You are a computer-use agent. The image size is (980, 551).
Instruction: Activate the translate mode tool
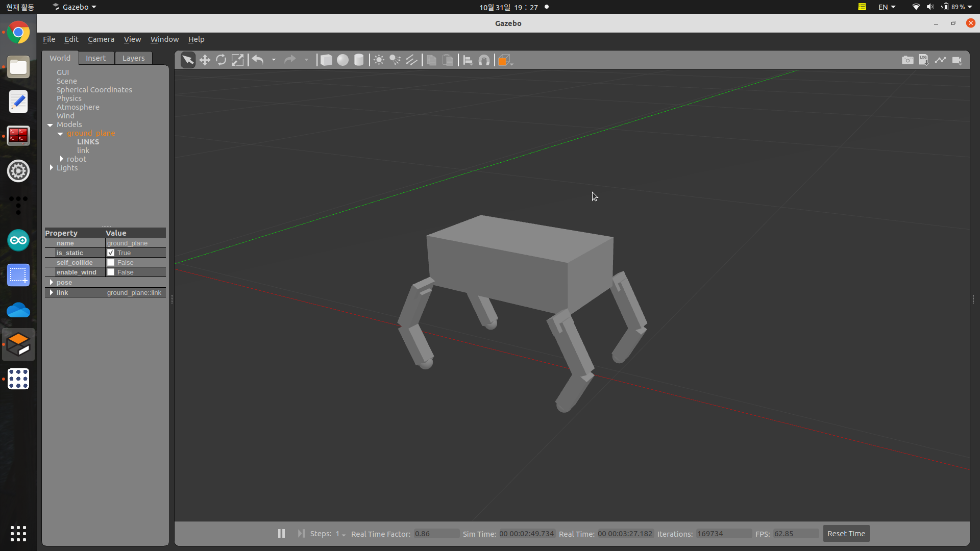click(x=205, y=60)
